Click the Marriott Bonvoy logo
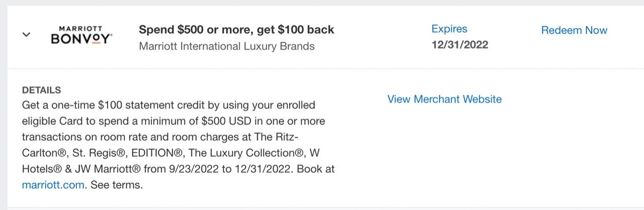 pyautogui.click(x=82, y=35)
